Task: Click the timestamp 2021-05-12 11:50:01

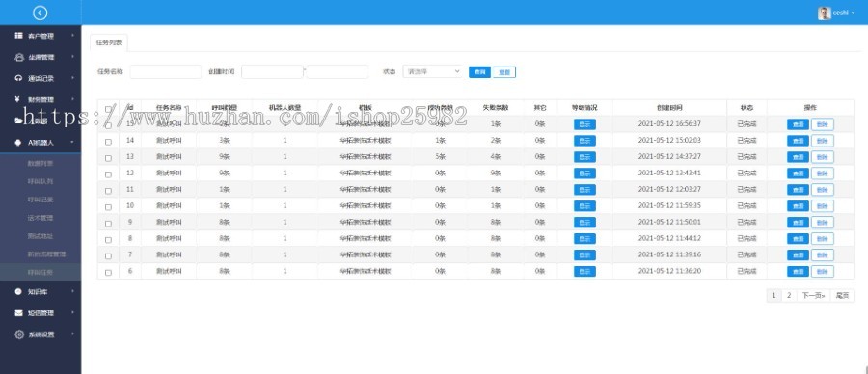Action: [x=669, y=222]
